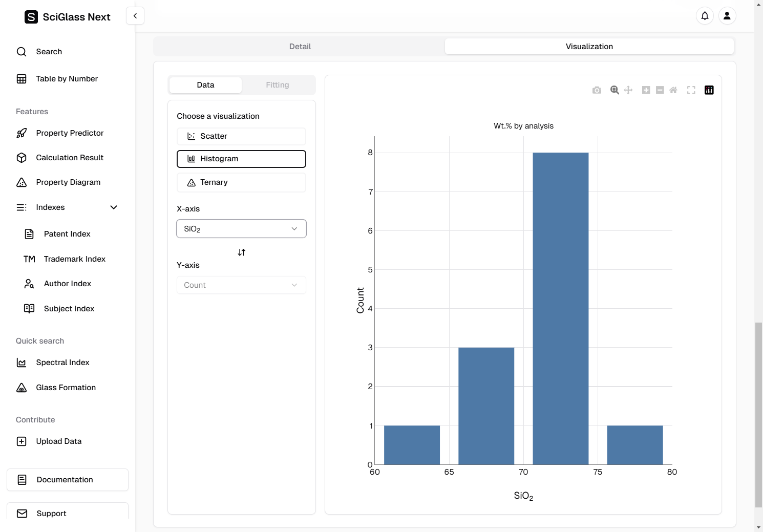Zoom out on chart with minus icon
763x532 pixels.
660,90
